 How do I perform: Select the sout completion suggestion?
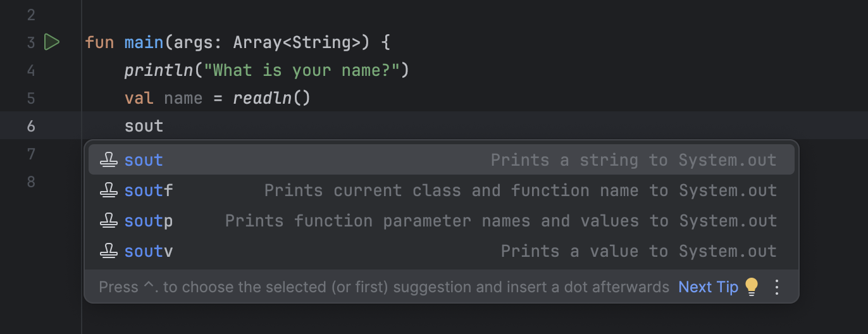144,160
